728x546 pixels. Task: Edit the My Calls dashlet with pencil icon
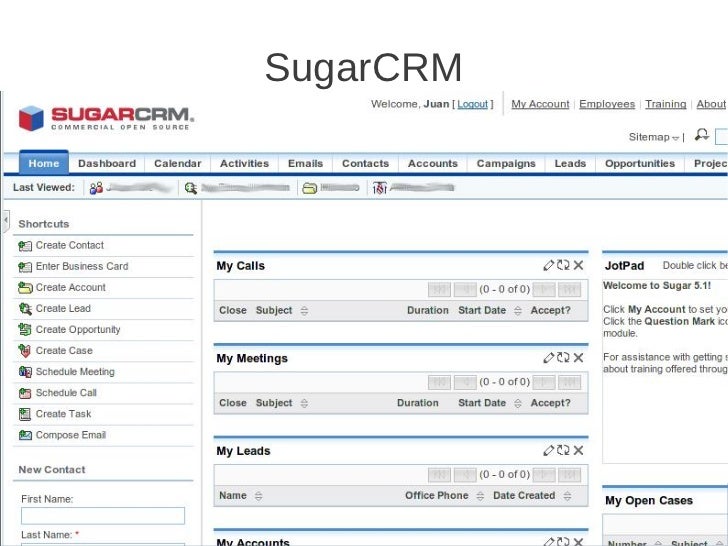pyautogui.click(x=548, y=265)
